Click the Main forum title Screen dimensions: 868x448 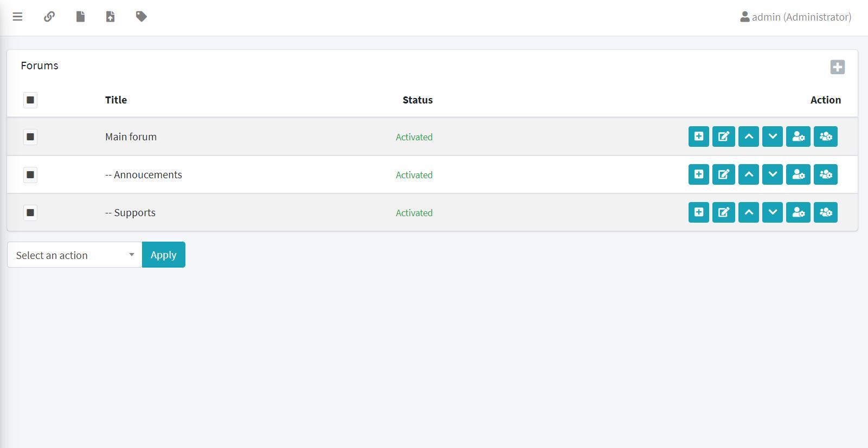(x=131, y=137)
